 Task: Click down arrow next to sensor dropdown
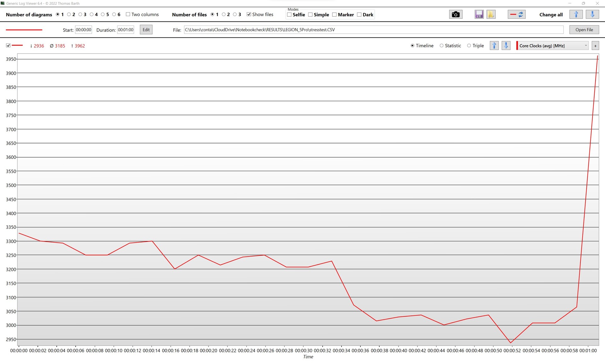(x=506, y=46)
